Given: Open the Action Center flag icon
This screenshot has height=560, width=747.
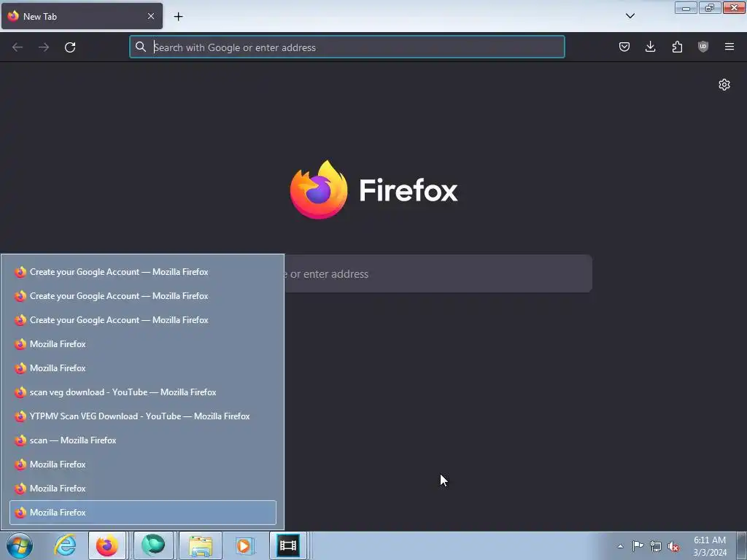Looking at the screenshot, I should point(638,546).
